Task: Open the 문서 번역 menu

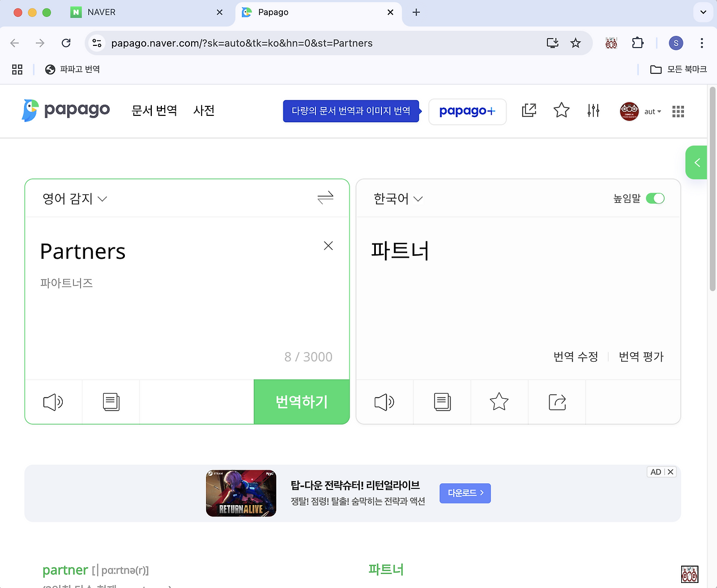Action: (154, 111)
